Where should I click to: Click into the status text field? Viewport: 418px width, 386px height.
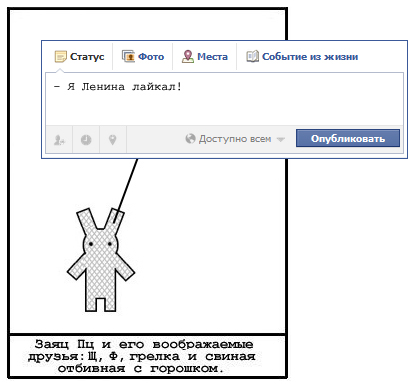click(x=224, y=99)
